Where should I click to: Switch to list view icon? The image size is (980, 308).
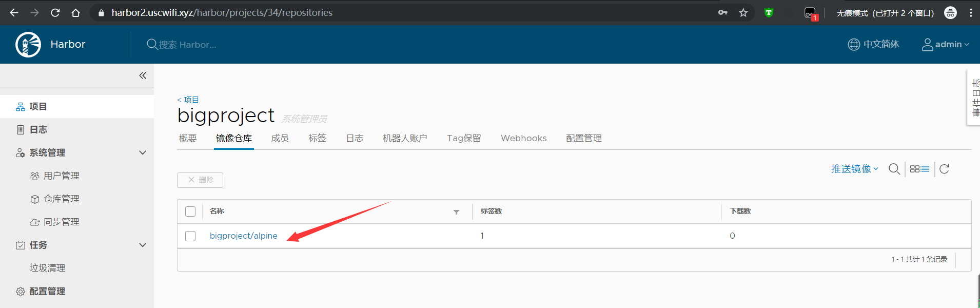coord(925,169)
